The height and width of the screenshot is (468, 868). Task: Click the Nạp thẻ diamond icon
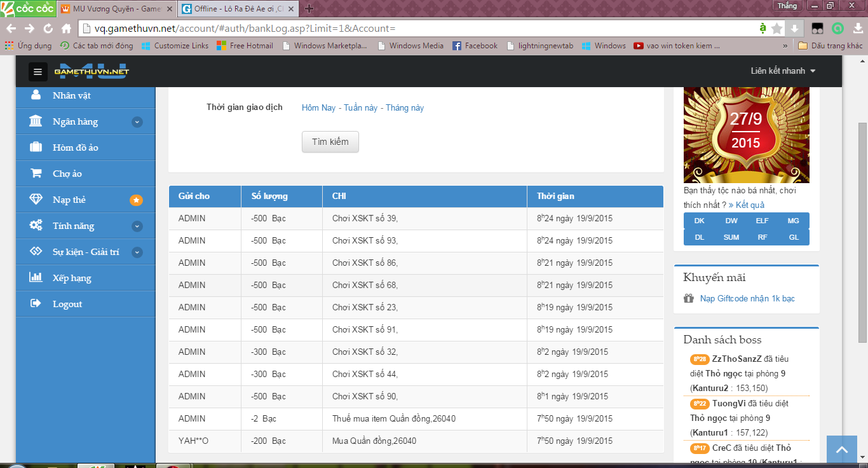coord(36,200)
